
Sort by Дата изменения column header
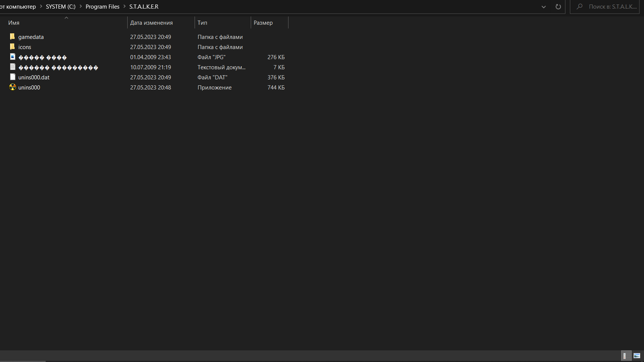click(x=161, y=23)
